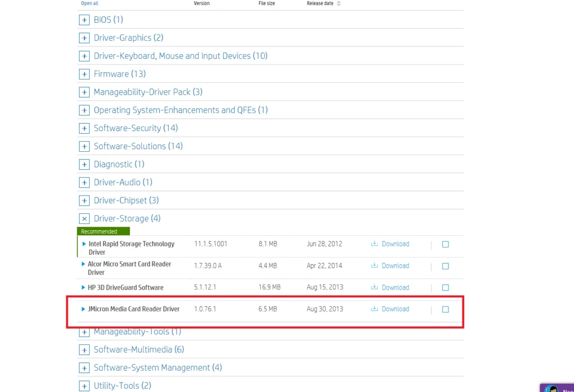Click the Utility-Tools (2) heading text

[x=122, y=386]
